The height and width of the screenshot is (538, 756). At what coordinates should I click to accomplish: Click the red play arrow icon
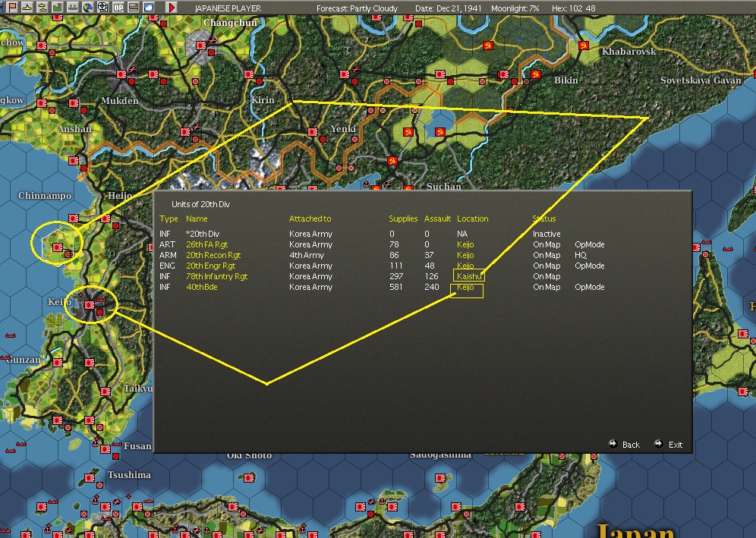pos(171,8)
